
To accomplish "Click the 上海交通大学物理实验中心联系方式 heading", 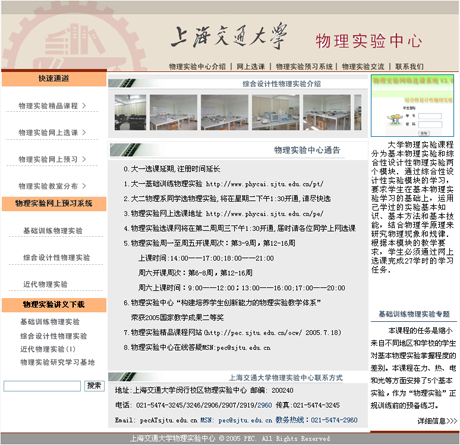I will point(286,378).
